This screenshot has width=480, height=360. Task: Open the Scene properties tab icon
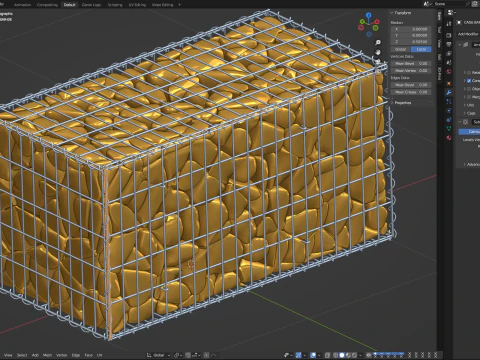pos(449,62)
